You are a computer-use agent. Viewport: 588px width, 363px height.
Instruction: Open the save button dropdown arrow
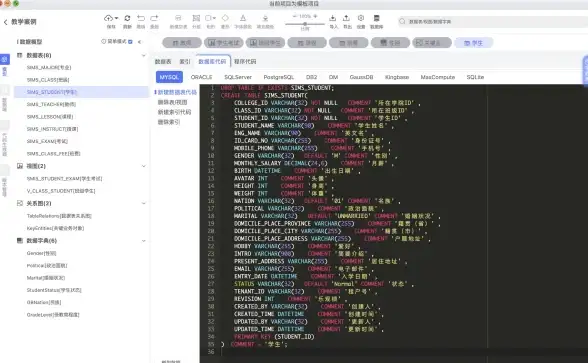[x=116, y=18]
